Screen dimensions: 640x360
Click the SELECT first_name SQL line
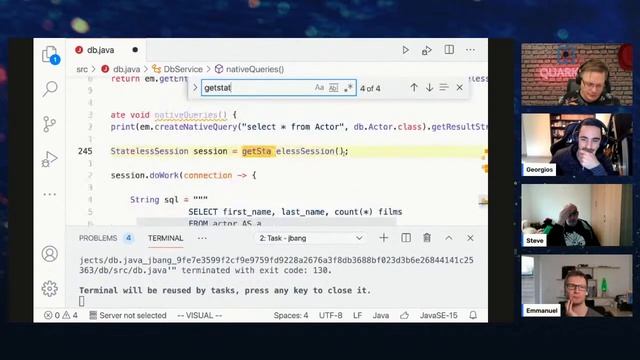click(295, 212)
